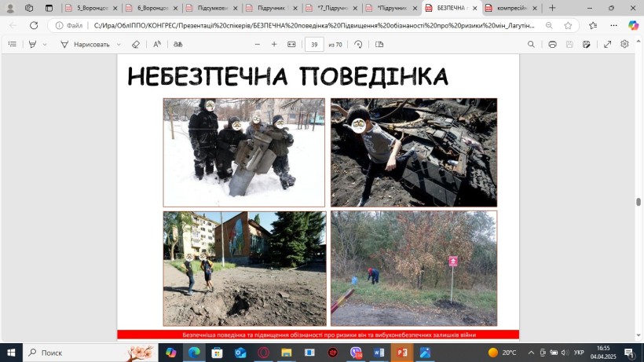Viewport: 644px width, 362px height.
Task: Open Microsoft Store from taskbar
Action: click(217, 353)
